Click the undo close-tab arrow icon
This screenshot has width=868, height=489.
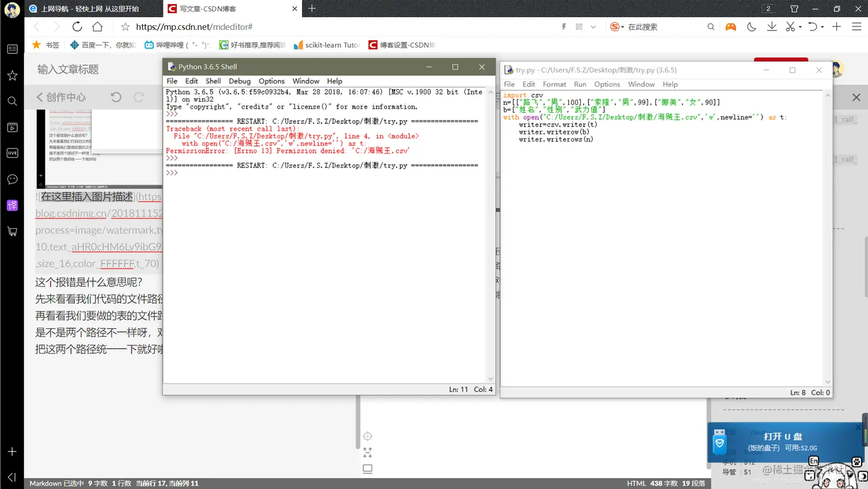click(812, 26)
